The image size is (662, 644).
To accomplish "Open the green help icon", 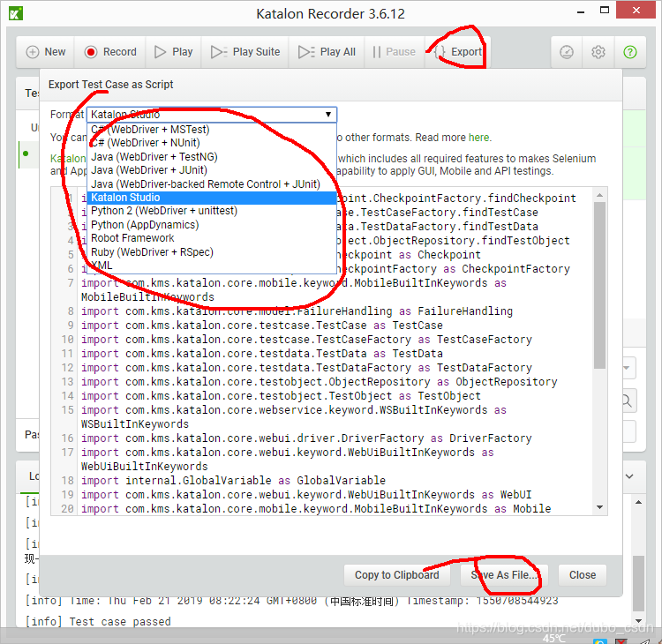I will 630,52.
